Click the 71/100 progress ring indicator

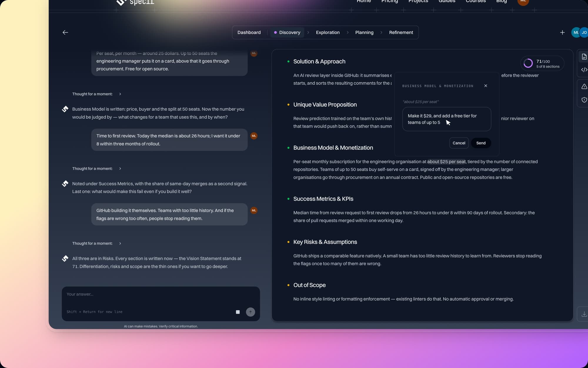528,63
